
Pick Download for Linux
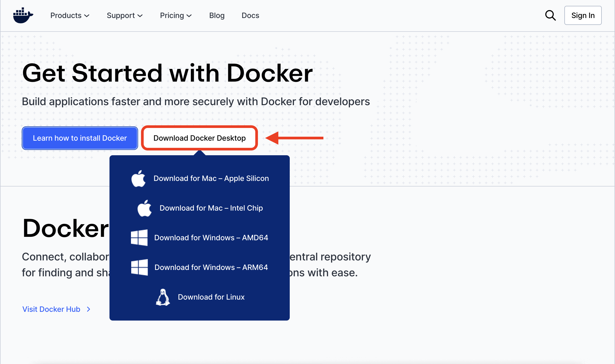point(200,297)
